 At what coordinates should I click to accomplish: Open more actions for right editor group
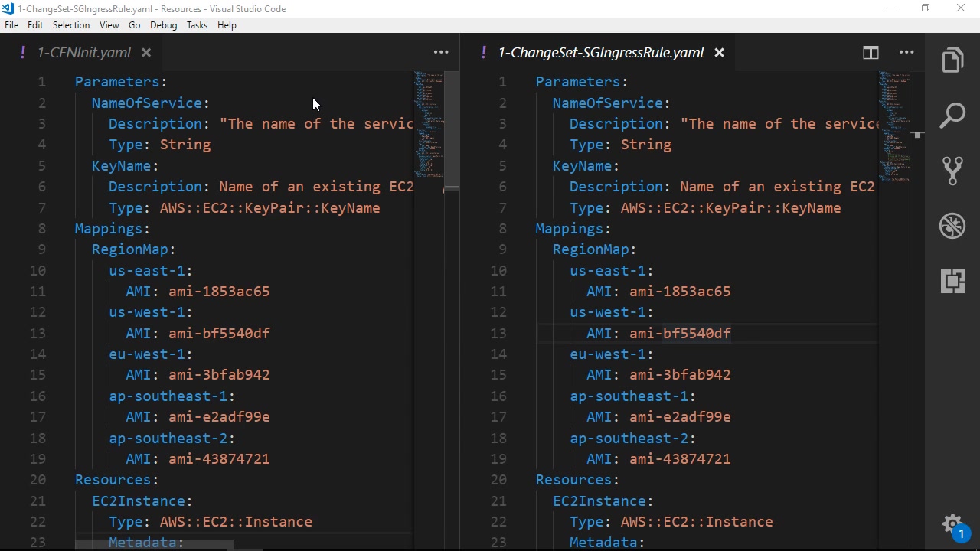tap(906, 52)
